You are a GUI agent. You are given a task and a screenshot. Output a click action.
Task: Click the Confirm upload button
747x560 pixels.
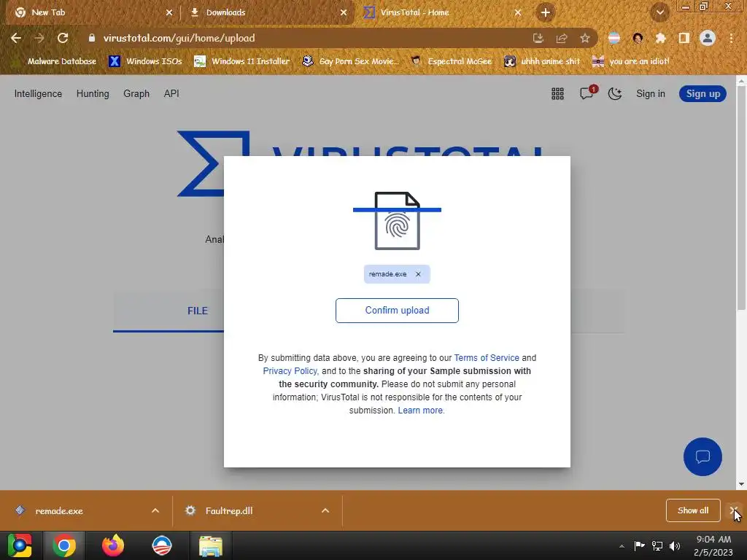pyautogui.click(x=397, y=311)
